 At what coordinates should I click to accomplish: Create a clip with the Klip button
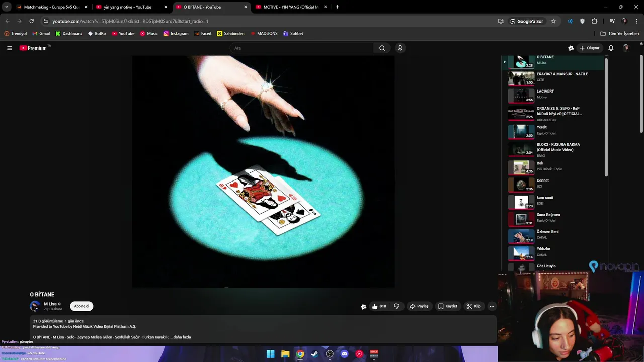click(x=473, y=306)
